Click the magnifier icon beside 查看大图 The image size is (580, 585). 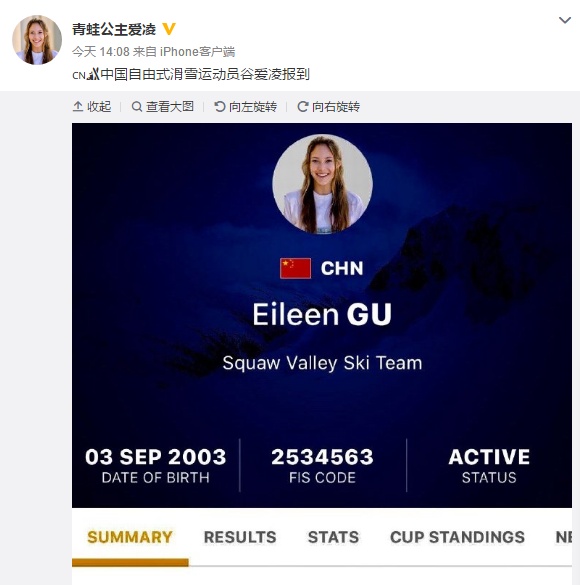click(137, 107)
